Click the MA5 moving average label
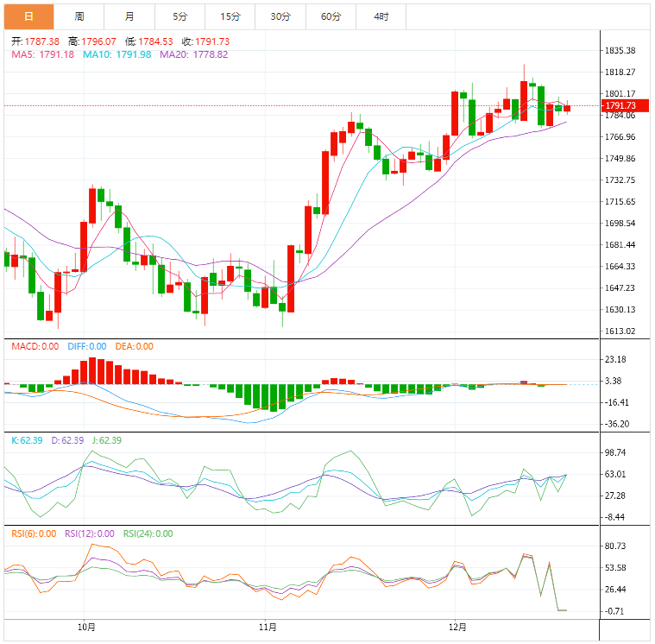Screen dimensions: 655x644 (43, 54)
